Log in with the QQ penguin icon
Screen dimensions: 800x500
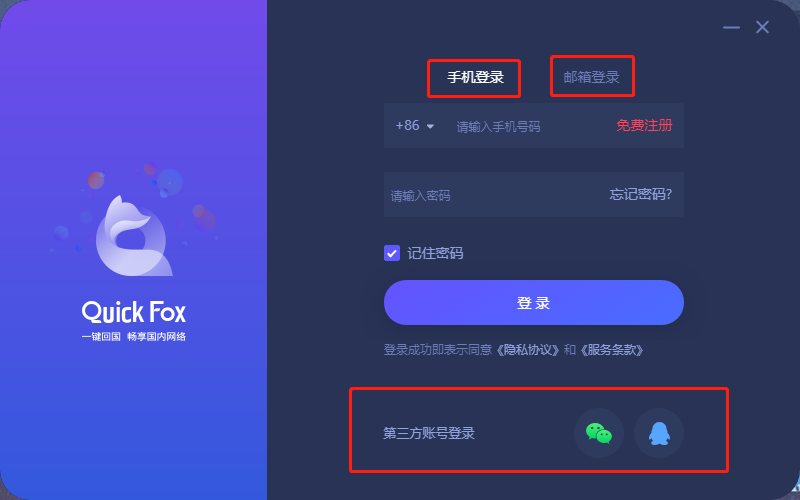click(659, 433)
